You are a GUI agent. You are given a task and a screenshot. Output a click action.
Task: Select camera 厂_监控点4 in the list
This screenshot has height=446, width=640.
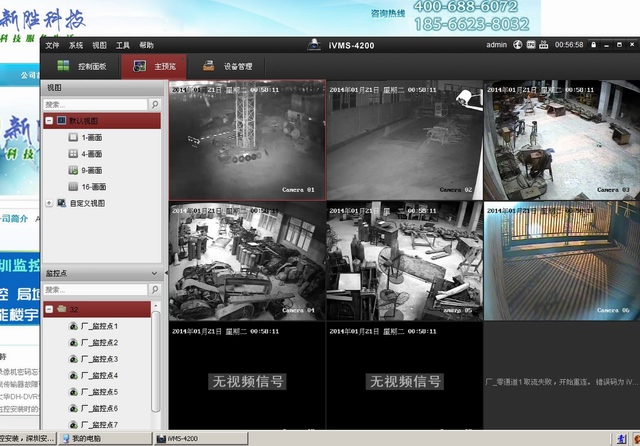[x=99, y=375]
